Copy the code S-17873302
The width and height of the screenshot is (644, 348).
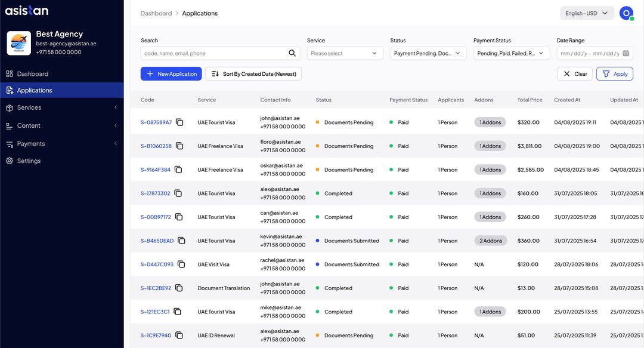point(178,193)
